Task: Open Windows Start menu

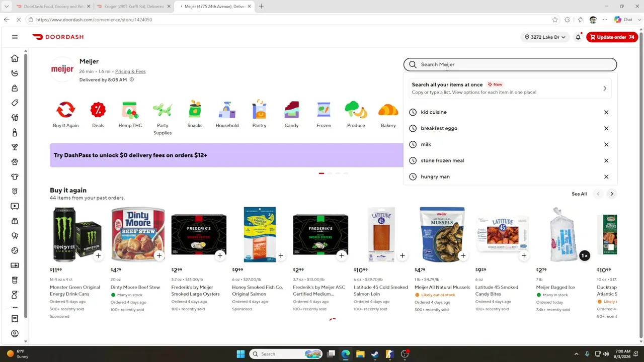Action: pyautogui.click(x=240, y=354)
